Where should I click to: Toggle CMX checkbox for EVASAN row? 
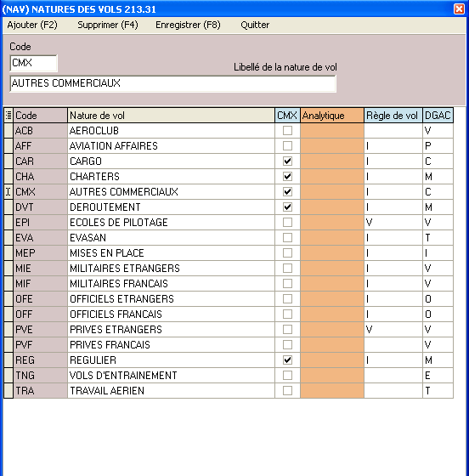click(287, 238)
